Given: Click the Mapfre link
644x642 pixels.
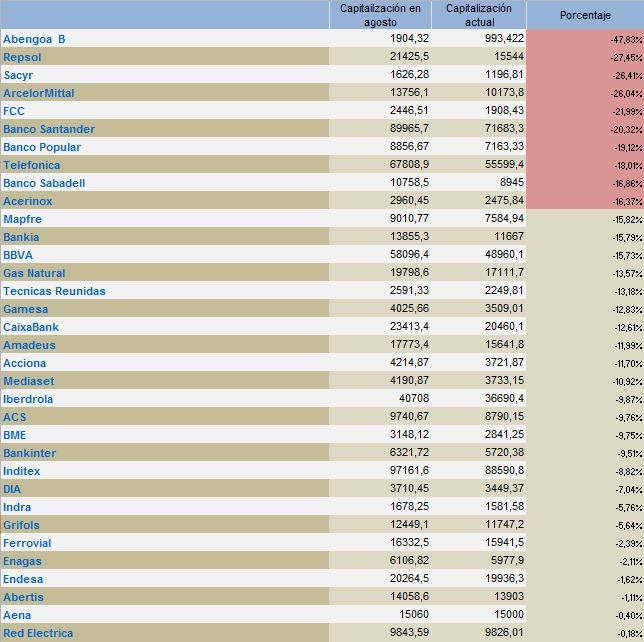Looking at the screenshot, I should click(x=22, y=219).
